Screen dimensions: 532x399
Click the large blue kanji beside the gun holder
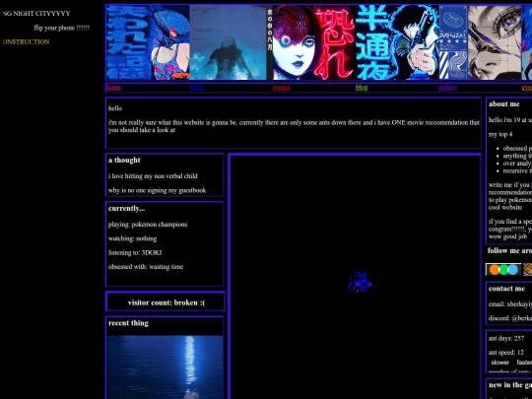point(373,42)
